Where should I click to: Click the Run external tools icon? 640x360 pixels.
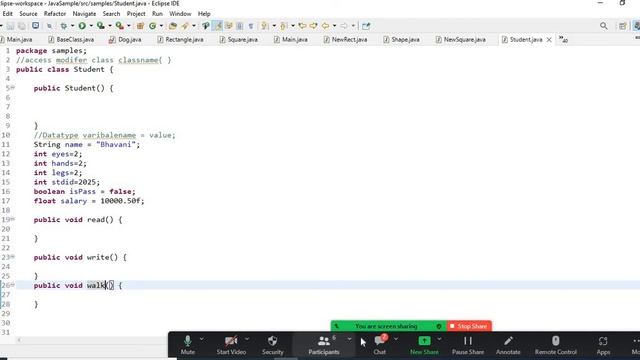click(x=120, y=26)
